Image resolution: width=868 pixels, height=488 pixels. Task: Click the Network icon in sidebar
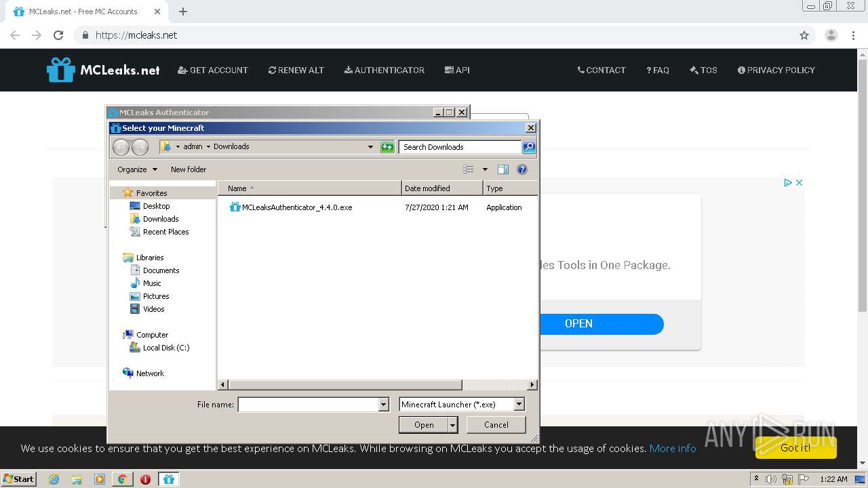(128, 373)
